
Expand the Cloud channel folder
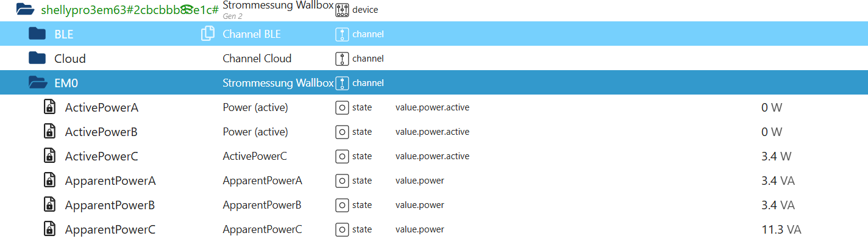[x=37, y=59]
